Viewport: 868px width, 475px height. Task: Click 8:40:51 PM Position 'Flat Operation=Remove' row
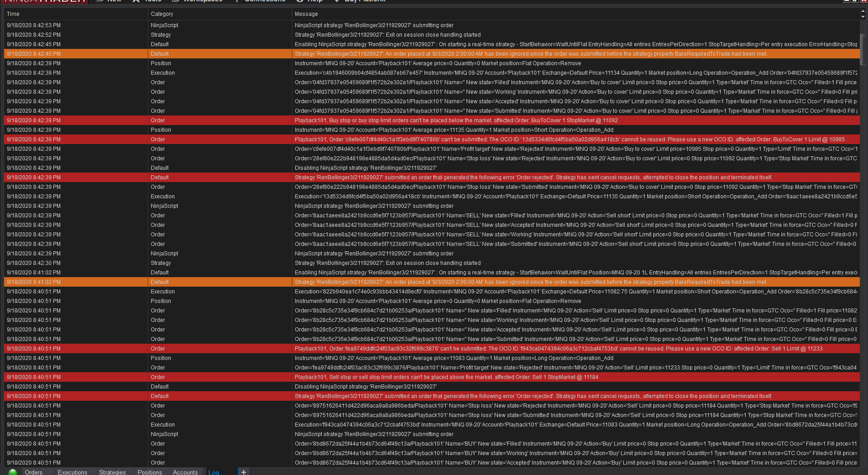432,301
